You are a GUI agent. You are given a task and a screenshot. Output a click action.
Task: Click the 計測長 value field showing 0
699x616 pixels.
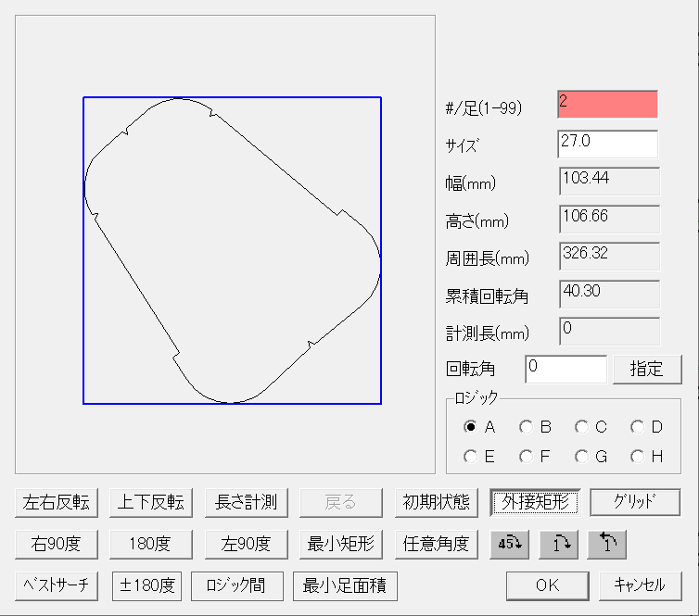(609, 331)
